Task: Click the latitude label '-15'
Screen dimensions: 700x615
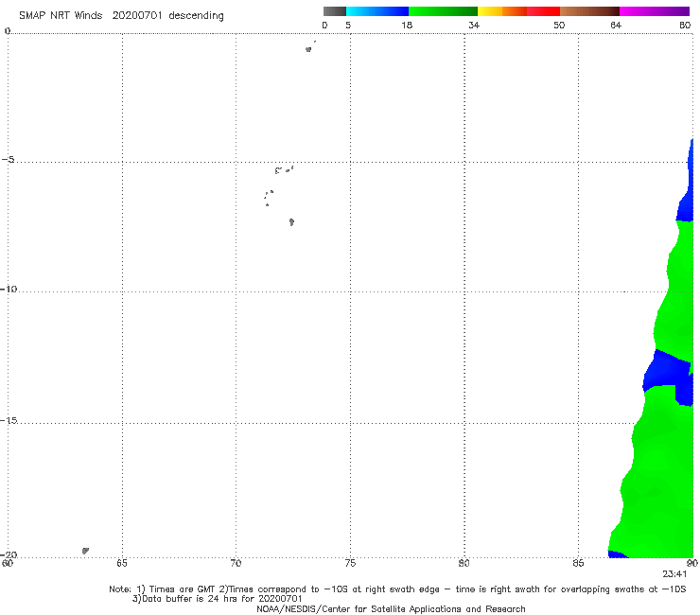Action: (x=9, y=420)
